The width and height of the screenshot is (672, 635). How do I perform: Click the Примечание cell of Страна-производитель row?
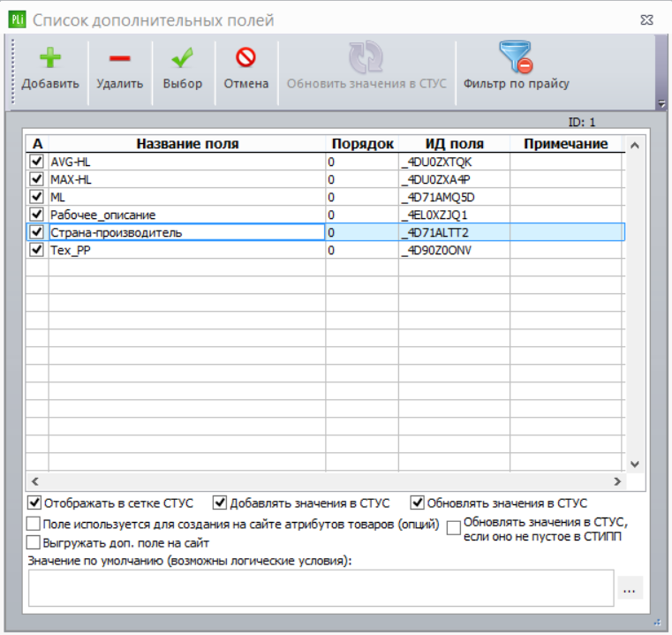point(567,232)
